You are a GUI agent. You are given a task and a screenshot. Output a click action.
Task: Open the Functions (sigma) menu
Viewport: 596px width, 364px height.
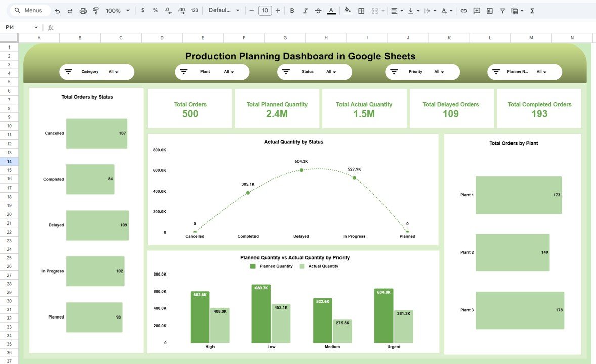click(532, 10)
